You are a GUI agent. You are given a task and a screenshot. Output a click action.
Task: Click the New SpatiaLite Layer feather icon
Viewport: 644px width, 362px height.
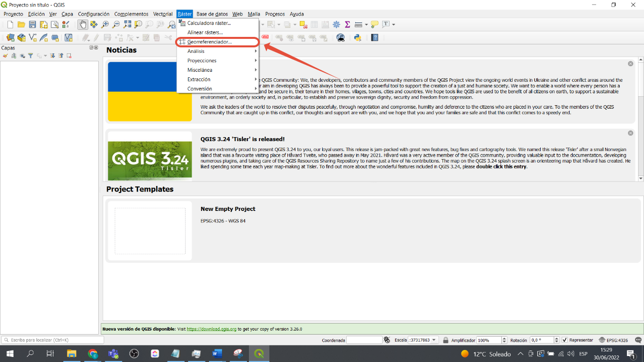[43, 37]
